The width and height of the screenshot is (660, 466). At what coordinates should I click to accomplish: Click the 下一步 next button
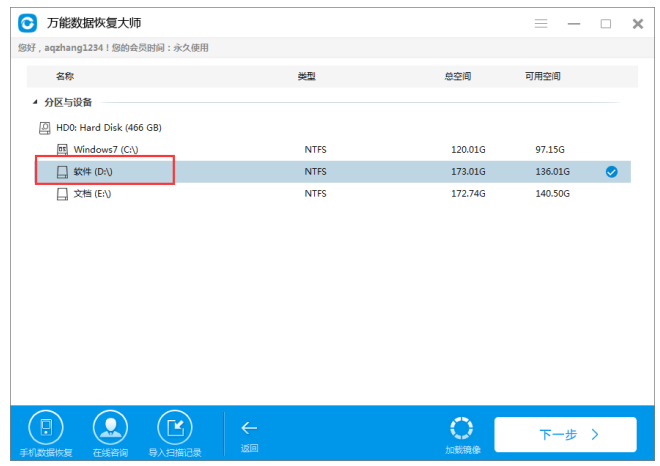coord(565,434)
